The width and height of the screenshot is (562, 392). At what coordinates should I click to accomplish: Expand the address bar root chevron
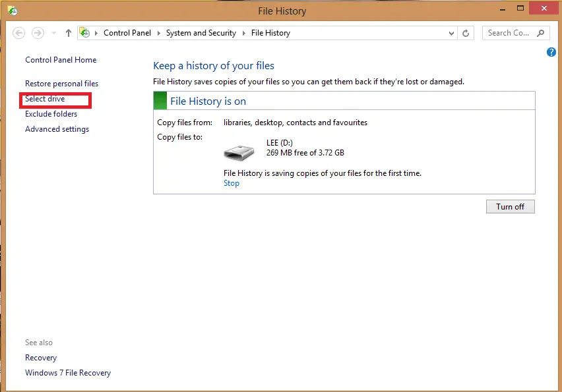96,33
